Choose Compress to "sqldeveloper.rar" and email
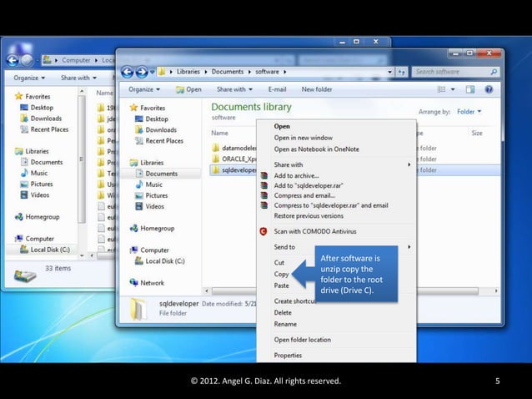 click(x=331, y=205)
